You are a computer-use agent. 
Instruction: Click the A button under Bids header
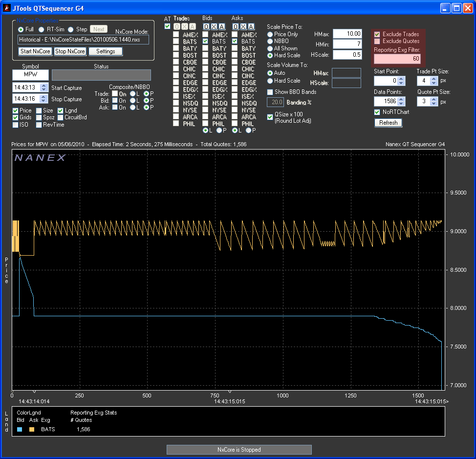point(222,27)
